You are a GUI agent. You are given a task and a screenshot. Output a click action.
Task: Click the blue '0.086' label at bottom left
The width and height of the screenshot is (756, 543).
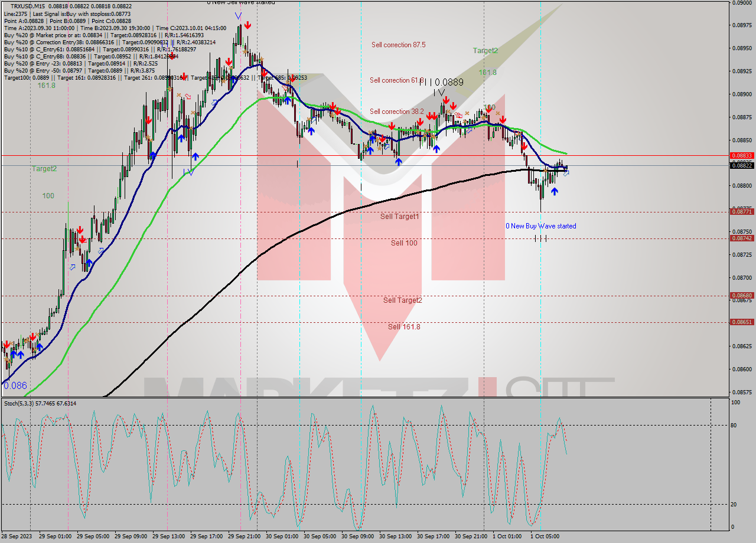point(15,385)
